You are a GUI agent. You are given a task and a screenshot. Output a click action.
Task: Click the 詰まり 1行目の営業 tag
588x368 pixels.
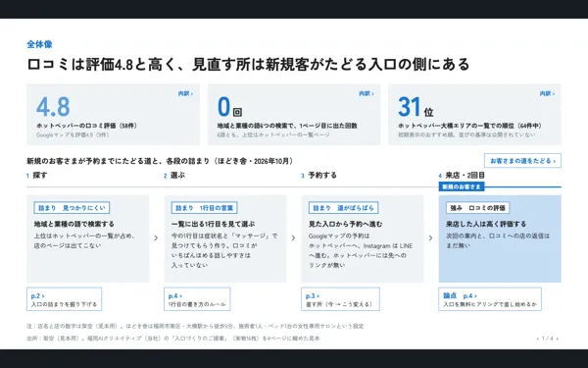pyautogui.click(x=205, y=208)
